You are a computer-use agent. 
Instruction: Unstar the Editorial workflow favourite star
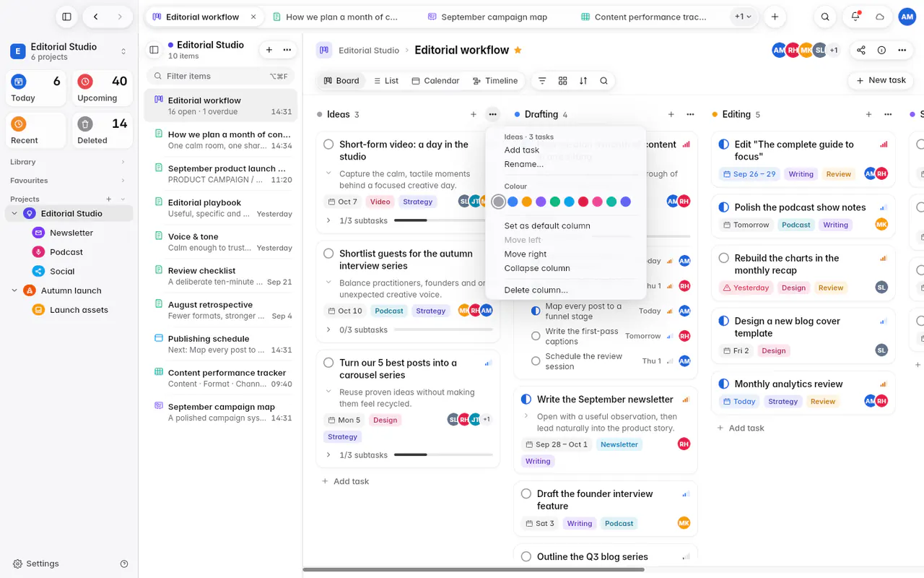click(518, 50)
